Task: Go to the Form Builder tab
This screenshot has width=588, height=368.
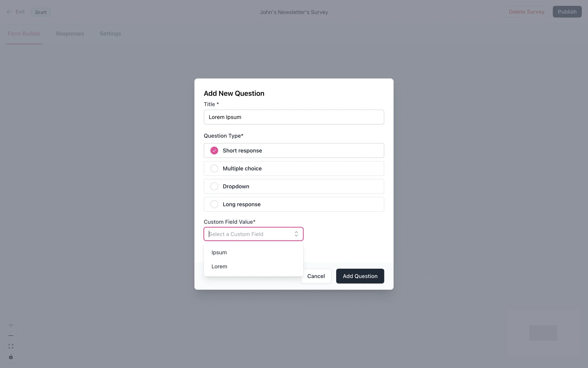Action: [x=24, y=34]
